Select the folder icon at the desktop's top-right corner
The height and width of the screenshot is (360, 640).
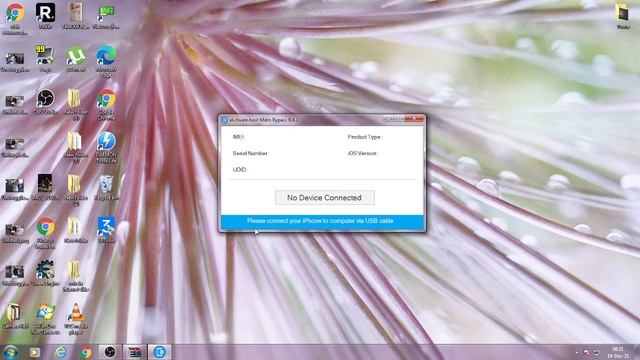(x=623, y=17)
